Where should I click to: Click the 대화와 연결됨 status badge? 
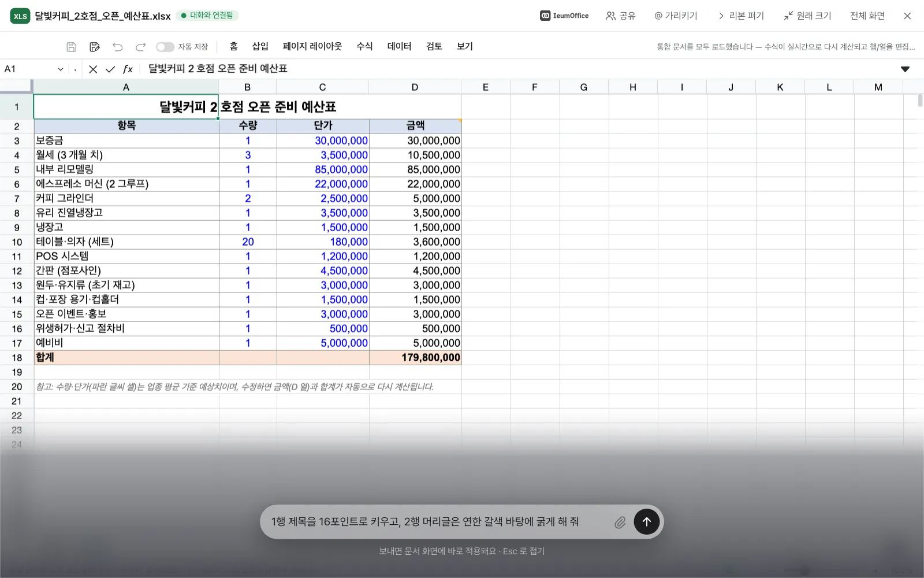[207, 16]
